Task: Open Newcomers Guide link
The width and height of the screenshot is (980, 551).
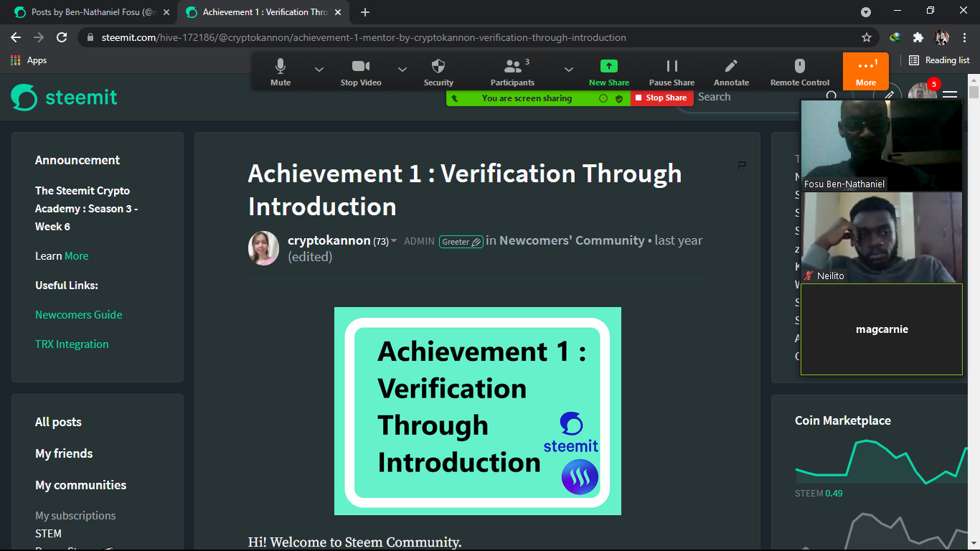Action: coord(79,315)
